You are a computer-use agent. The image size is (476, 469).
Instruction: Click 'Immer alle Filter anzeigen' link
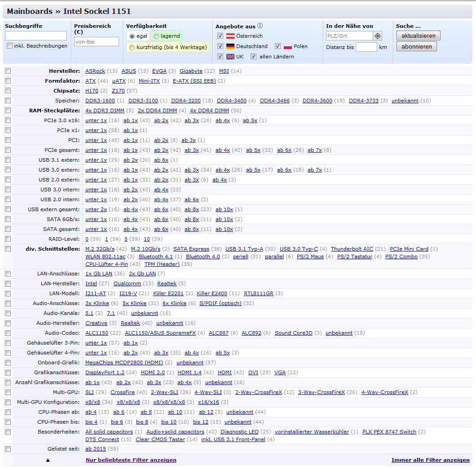pyautogui.click(x=430, y=460)
